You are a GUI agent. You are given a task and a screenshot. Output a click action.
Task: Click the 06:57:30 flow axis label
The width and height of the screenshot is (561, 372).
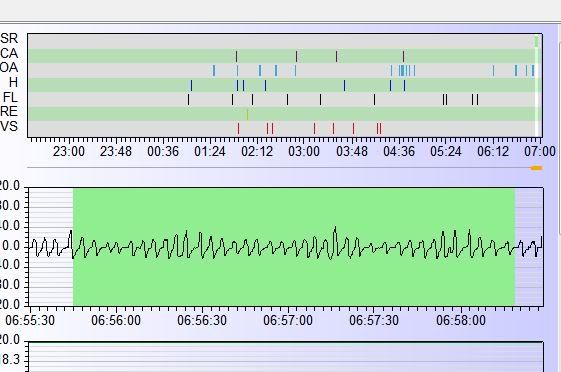[x=374, y=320]
